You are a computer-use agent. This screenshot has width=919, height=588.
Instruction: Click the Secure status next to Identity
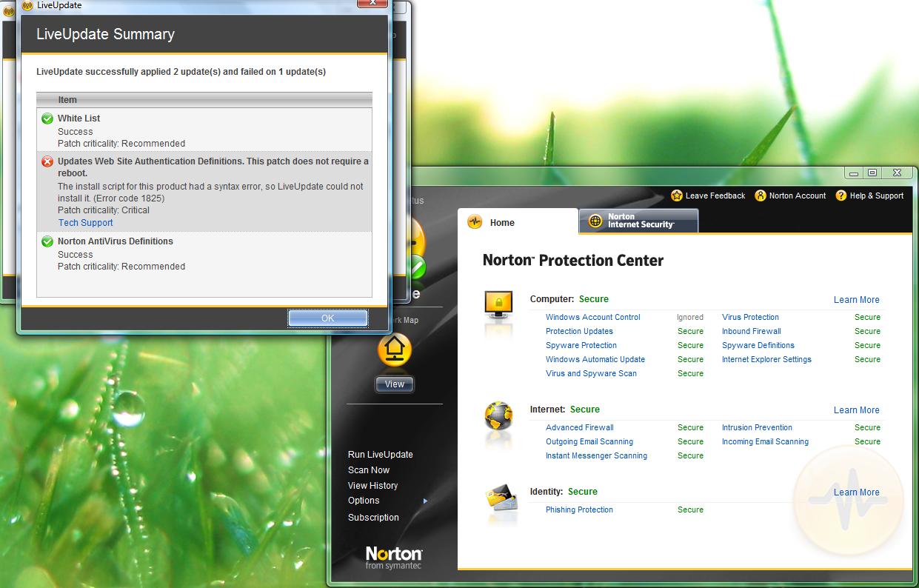[583, 492]
